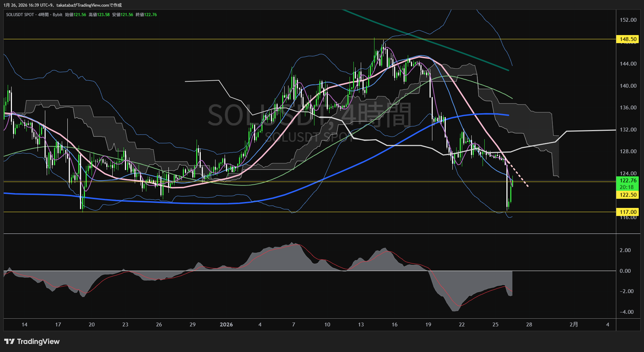
Task: Click the 20:18 candle countdown timer
Action: [x=626, y=187]
